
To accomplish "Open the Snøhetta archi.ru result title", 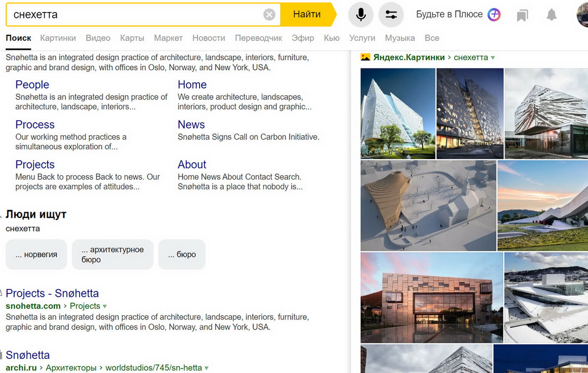I will click(x=27, y=355).
